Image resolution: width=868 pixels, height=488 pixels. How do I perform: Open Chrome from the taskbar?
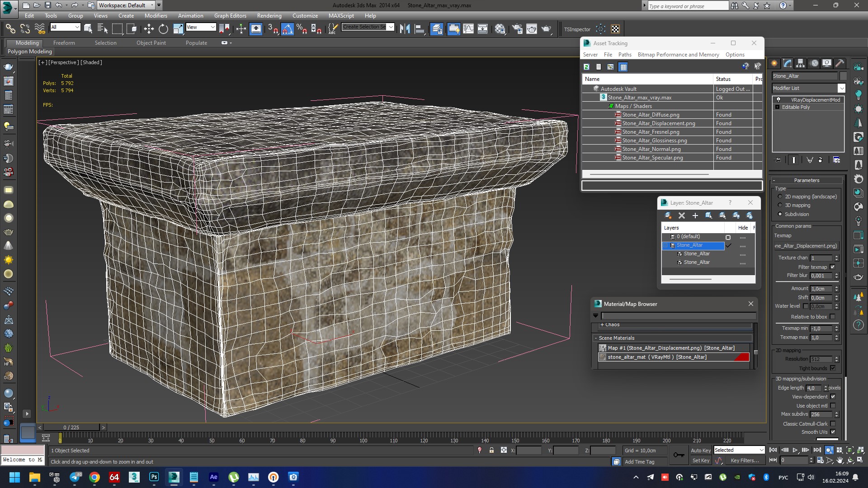pyautogui.click(x=94, y=477)
